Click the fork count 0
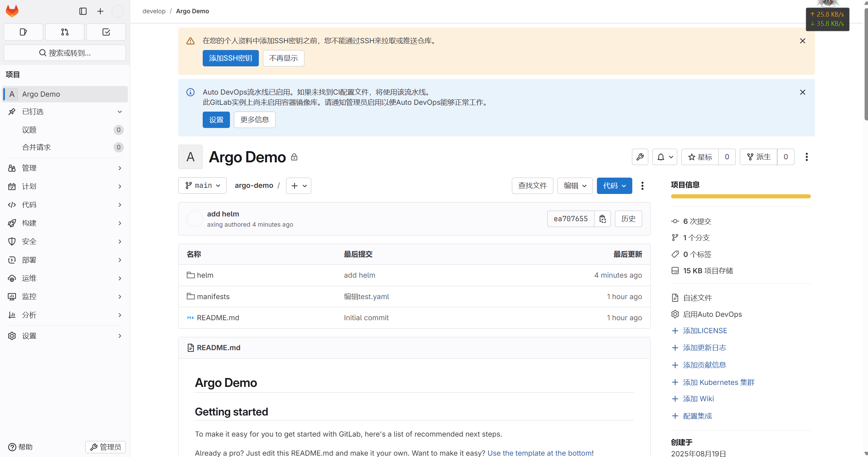This screenshot has width=868, height=457. click(786, 157)
